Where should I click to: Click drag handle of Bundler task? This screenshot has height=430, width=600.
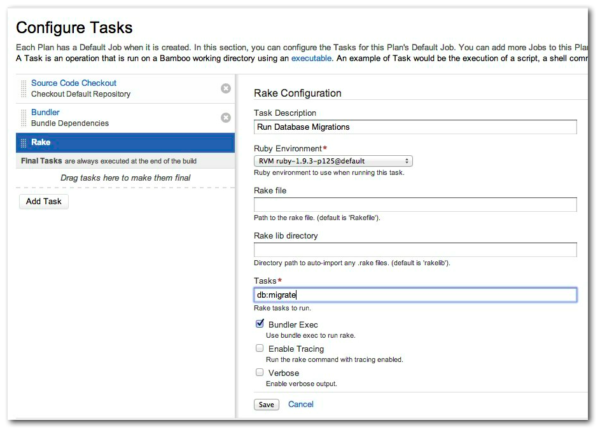click(x=24, y=117)
